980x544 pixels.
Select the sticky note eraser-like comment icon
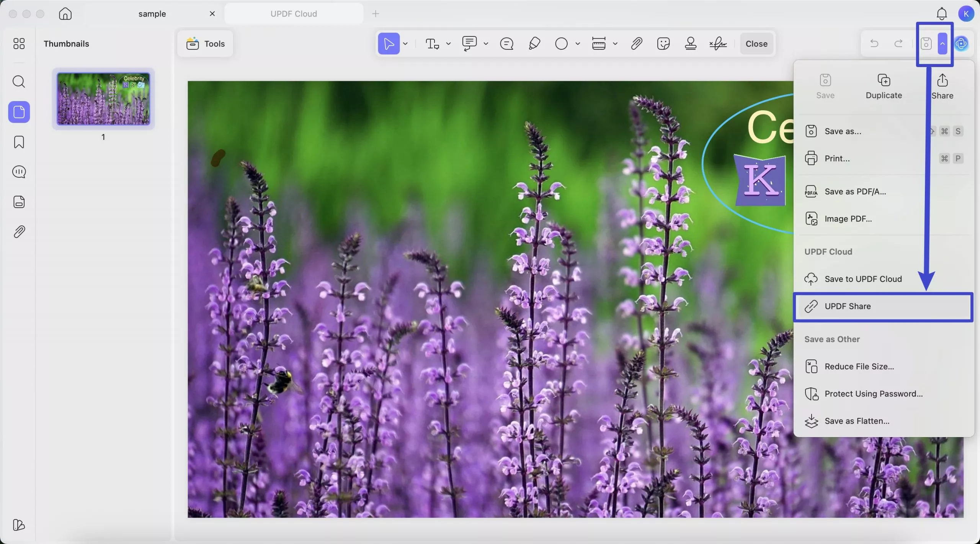click(x=506, y=44)
